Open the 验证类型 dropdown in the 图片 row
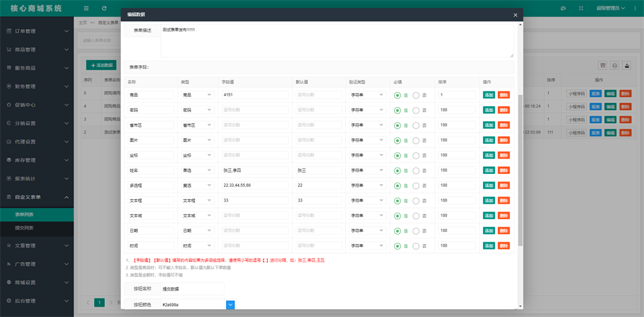The width and height of the screenshot is (644, 317). (368, 140)
